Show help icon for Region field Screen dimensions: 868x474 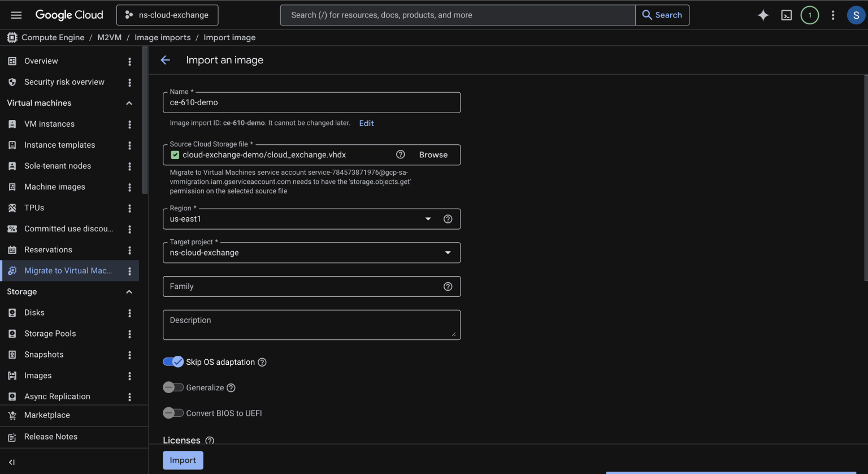click(448, 219)
